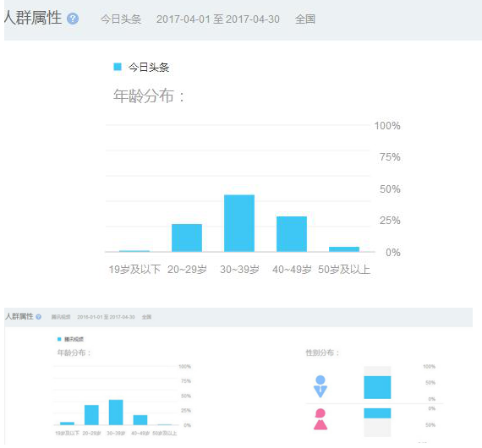The height and width of the screenshot is (448, 482).
Task: Click the 20~29岁 bar in the 今日头条 chart
Action: click(187, 238)
